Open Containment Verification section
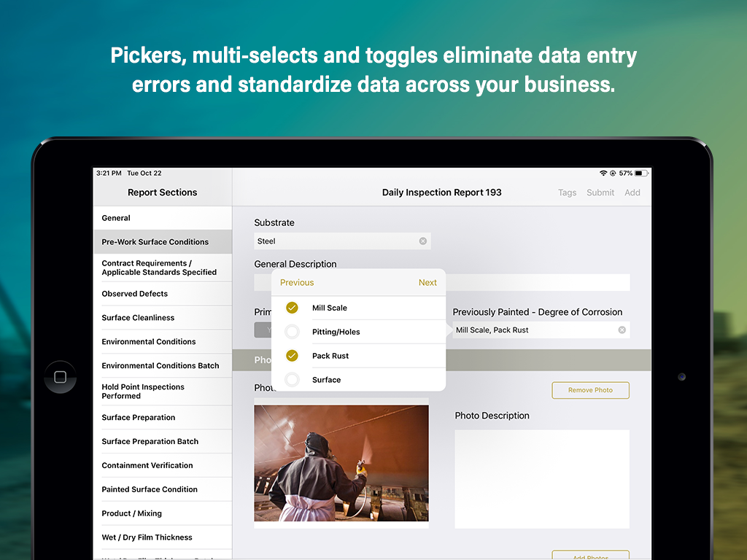This screenshot has width=747, height=560. tap(163, 465)
